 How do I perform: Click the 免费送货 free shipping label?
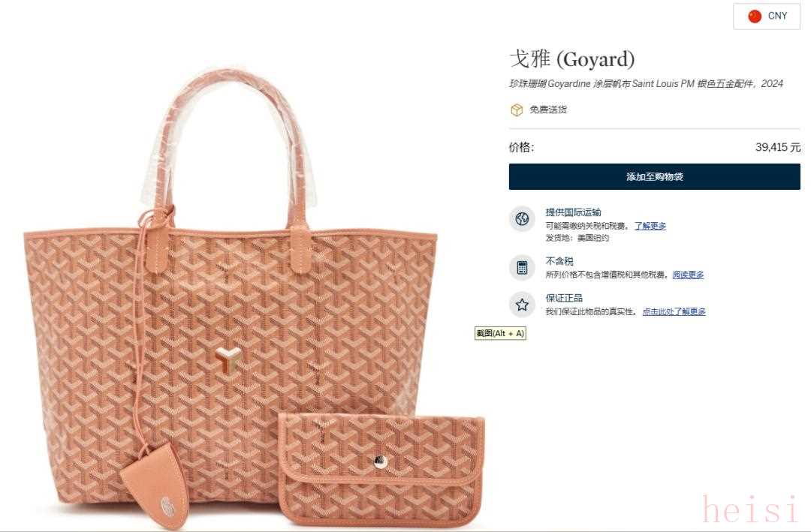coord(547,110)
